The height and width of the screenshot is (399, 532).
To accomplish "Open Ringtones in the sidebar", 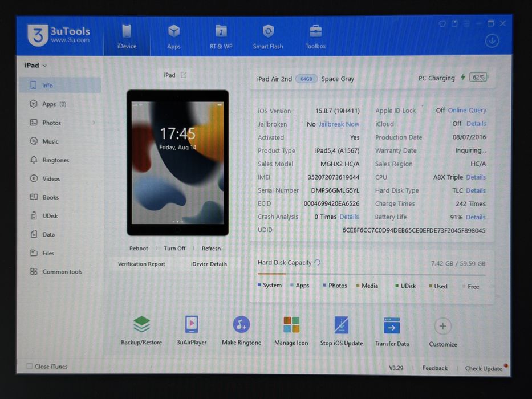I will [x=60, y=160].
